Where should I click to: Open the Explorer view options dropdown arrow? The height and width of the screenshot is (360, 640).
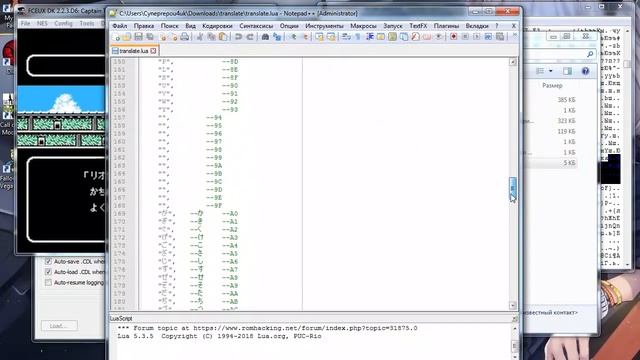pyautogui.click(x=551, y=71)
